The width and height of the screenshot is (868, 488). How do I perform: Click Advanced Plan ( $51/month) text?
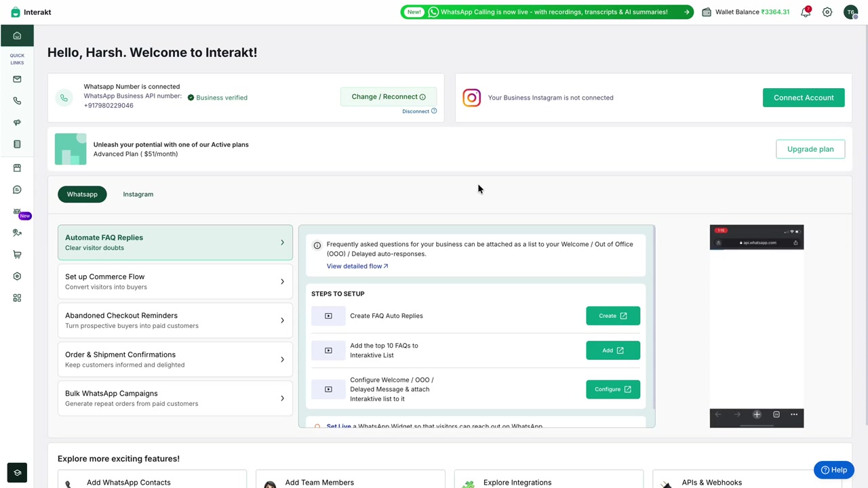[x=136, y=154]
